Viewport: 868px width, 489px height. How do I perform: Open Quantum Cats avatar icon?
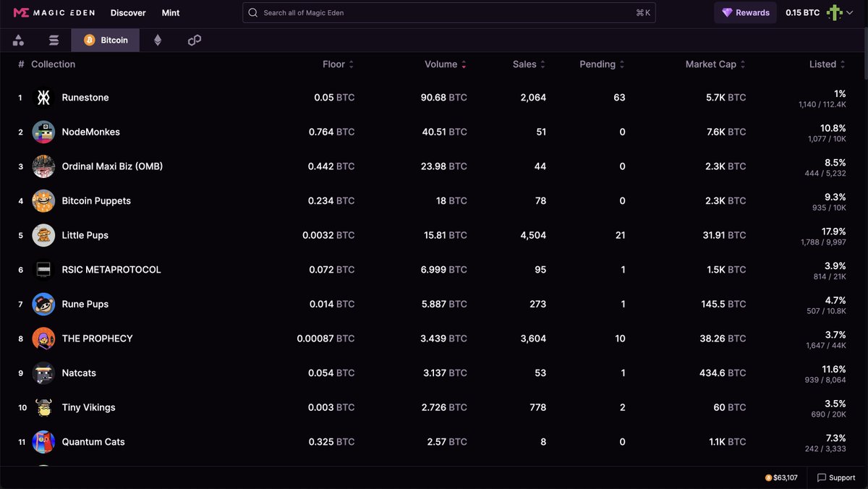pyautogui.click(x=43, y=442)
